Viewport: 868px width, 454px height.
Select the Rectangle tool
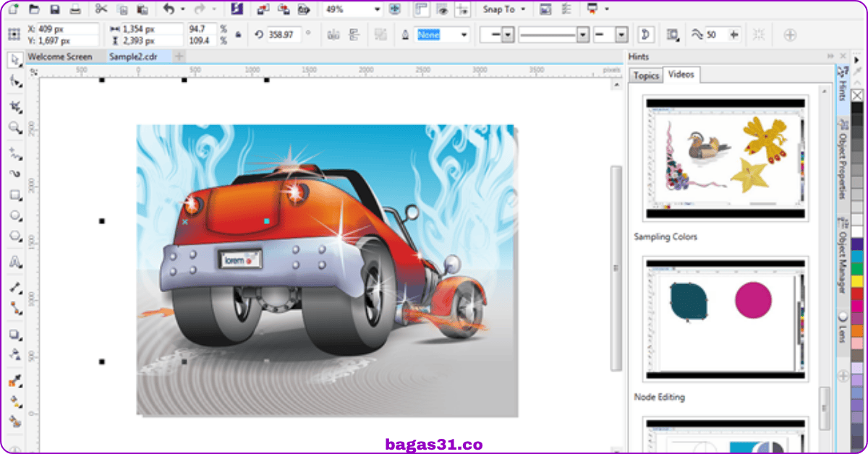(14, 195)
